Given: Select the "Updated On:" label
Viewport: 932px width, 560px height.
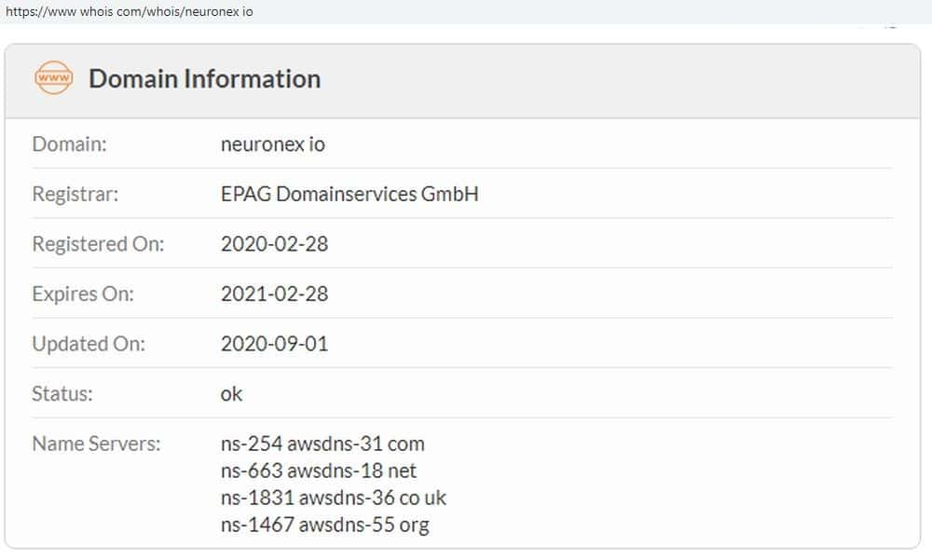Looking at the screenshot, I should 89,344.
